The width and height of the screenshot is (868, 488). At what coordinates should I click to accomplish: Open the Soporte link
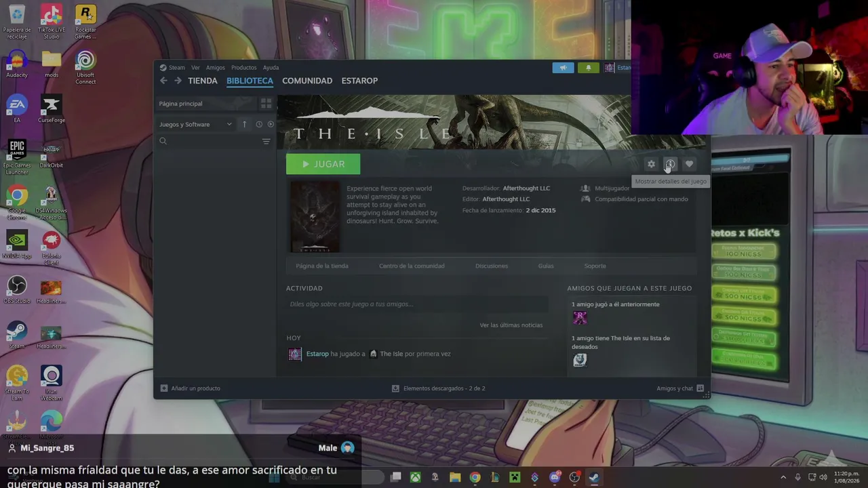click(595, 266)
